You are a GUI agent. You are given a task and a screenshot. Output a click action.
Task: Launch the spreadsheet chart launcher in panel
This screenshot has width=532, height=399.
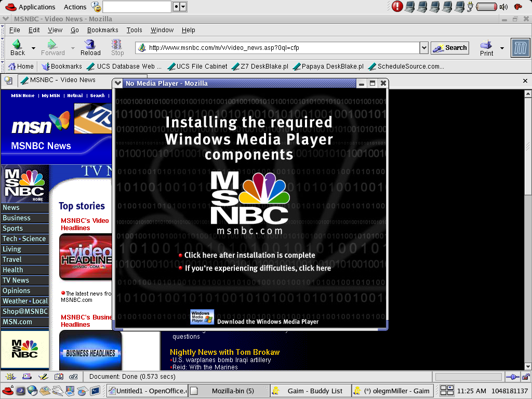point(83,391)
